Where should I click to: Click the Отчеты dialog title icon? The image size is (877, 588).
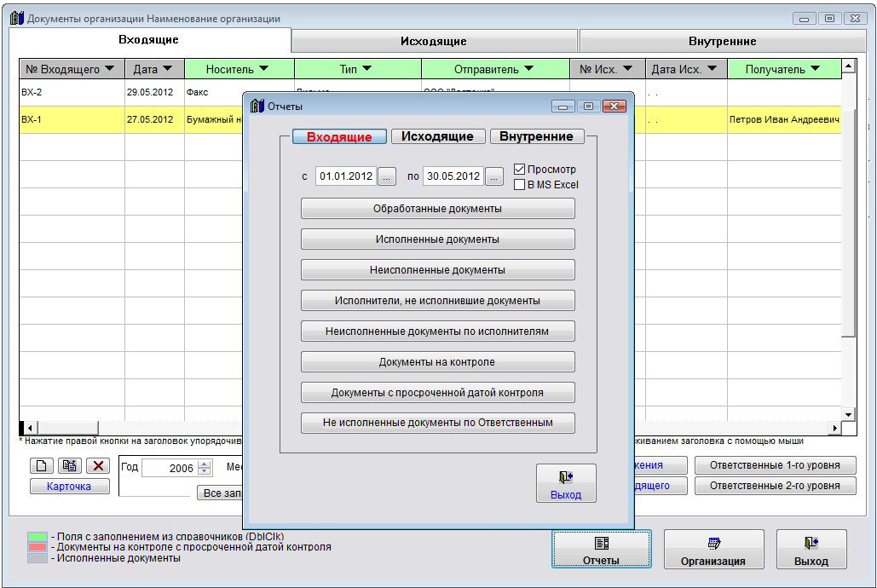tap(257, 106)
